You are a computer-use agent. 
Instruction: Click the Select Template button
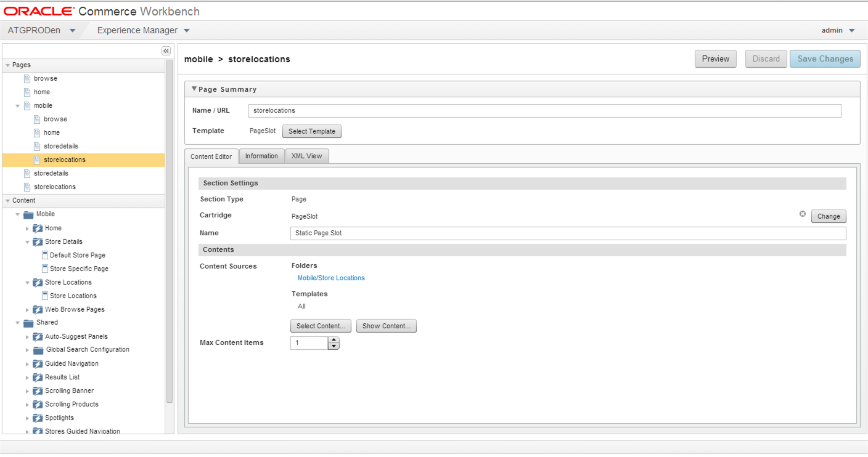click(x=312, y=131)
